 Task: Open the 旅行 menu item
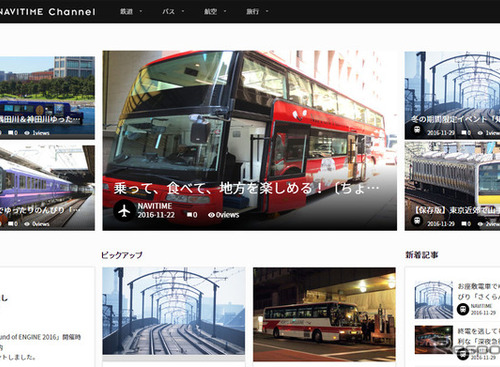(x=252, y=11)
